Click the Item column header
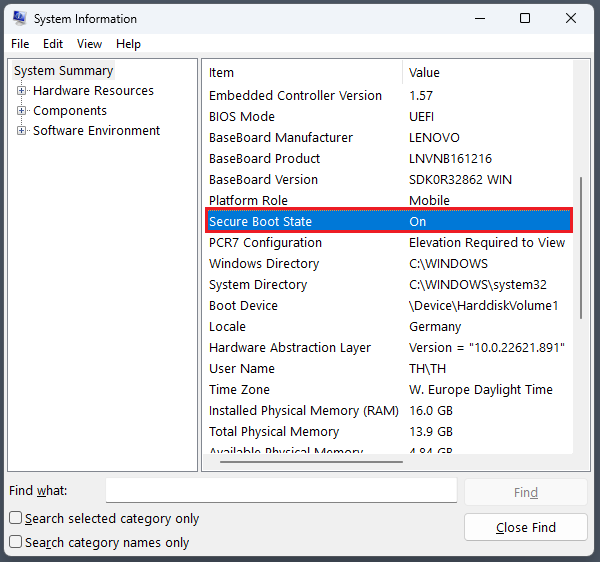600x562 pixels. [300, 73]
